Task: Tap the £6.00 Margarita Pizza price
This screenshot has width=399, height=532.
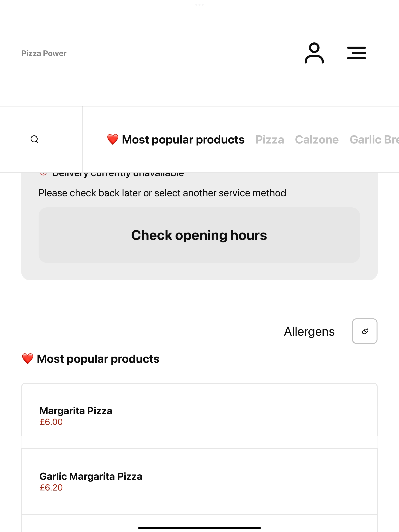Action: pyautogui.click(x=51, y=422)
